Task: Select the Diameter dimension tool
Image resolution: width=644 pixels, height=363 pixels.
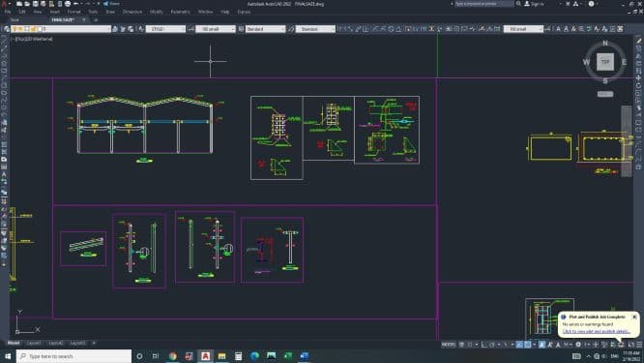Action: point(391,29)
